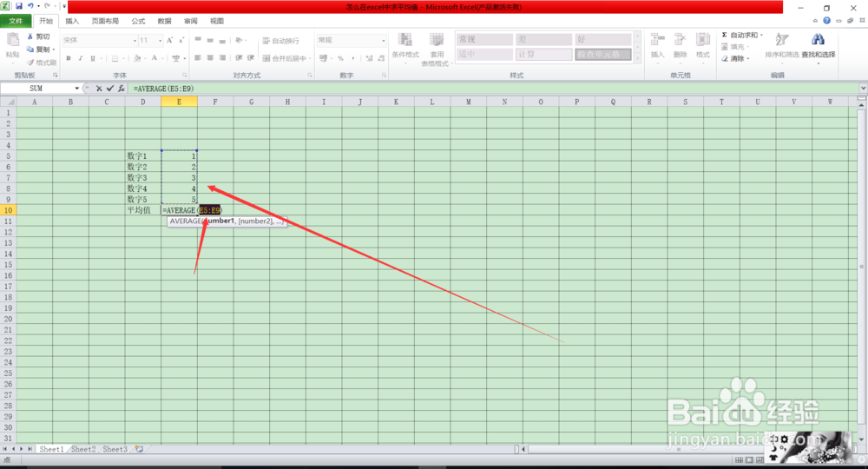868x469 pixels.
Task: Toggle align text right
Action: 222,57
